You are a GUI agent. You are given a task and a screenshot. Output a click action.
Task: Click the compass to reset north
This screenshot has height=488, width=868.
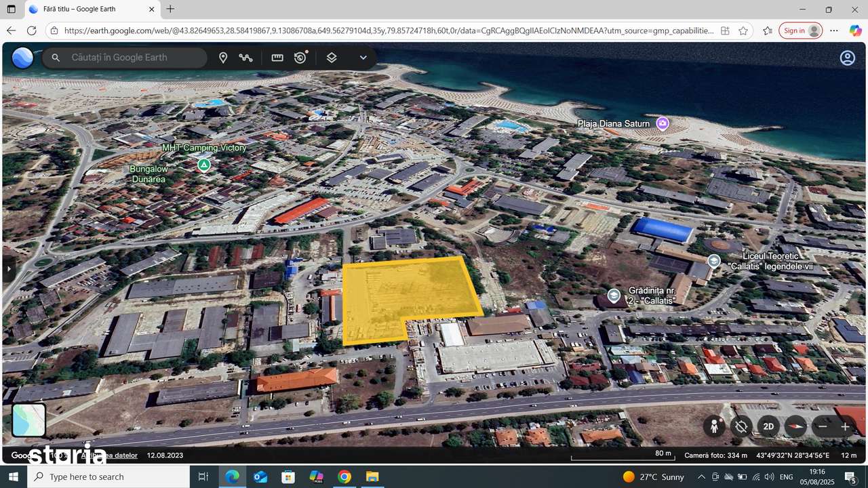click(795, 426)
